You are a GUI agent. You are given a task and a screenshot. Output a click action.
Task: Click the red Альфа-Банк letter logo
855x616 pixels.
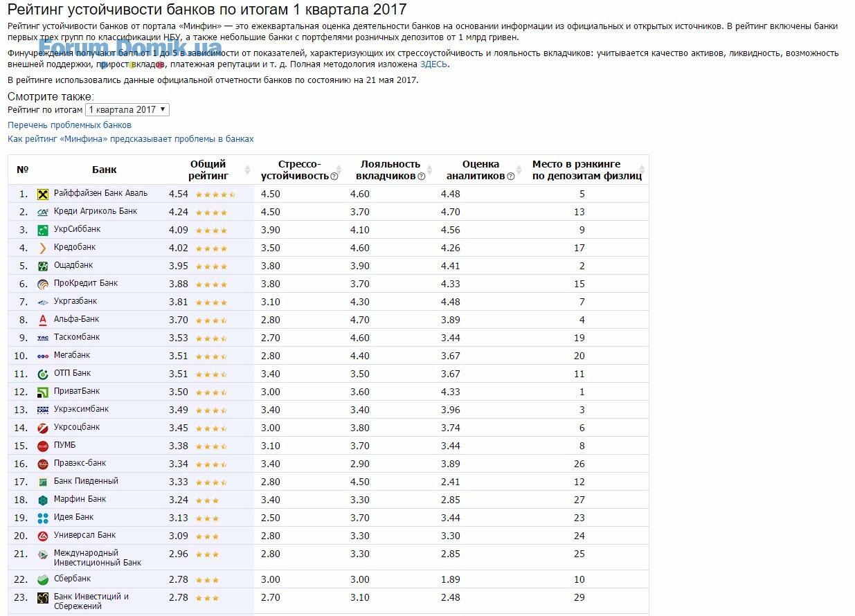pos(43,320)
